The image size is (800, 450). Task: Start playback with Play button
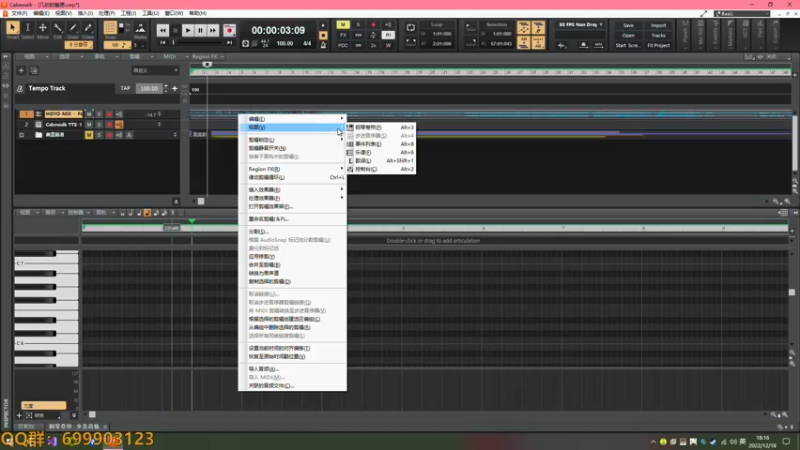click(187, 31)
